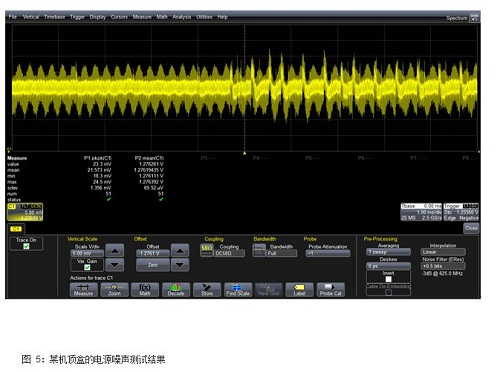
Task: Click the Zoom action icon
Action: [114, 290]
